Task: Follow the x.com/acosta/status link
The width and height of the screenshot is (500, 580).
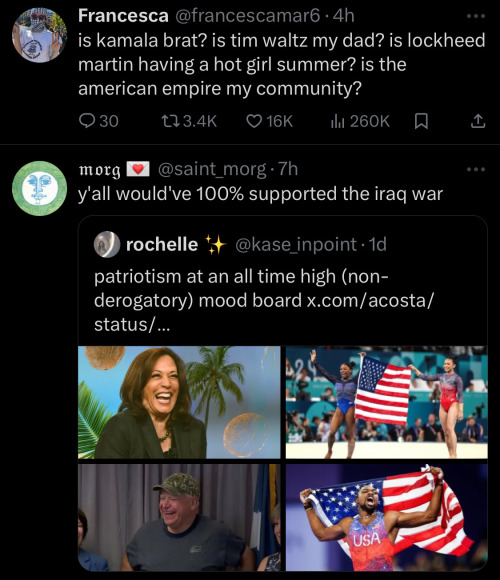Action: [x=263, y=313]
